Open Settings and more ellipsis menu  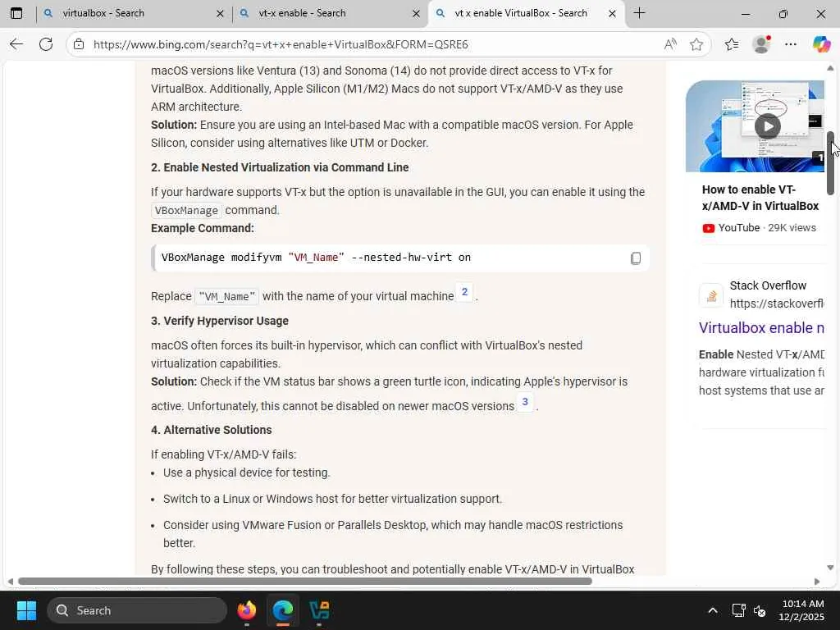click(x=791, y=44)
